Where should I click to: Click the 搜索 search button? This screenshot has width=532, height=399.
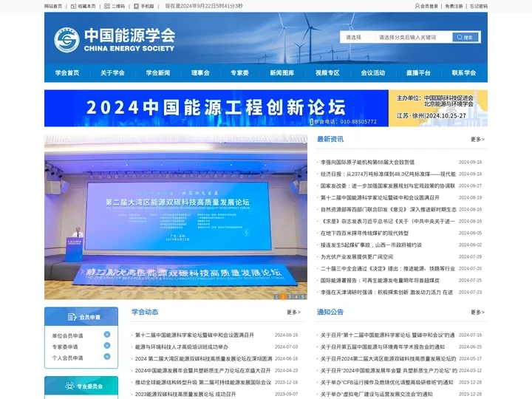click(x=465, y=38)
